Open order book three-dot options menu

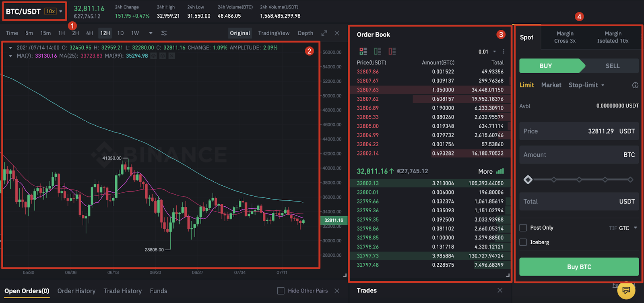pos(504,52)
